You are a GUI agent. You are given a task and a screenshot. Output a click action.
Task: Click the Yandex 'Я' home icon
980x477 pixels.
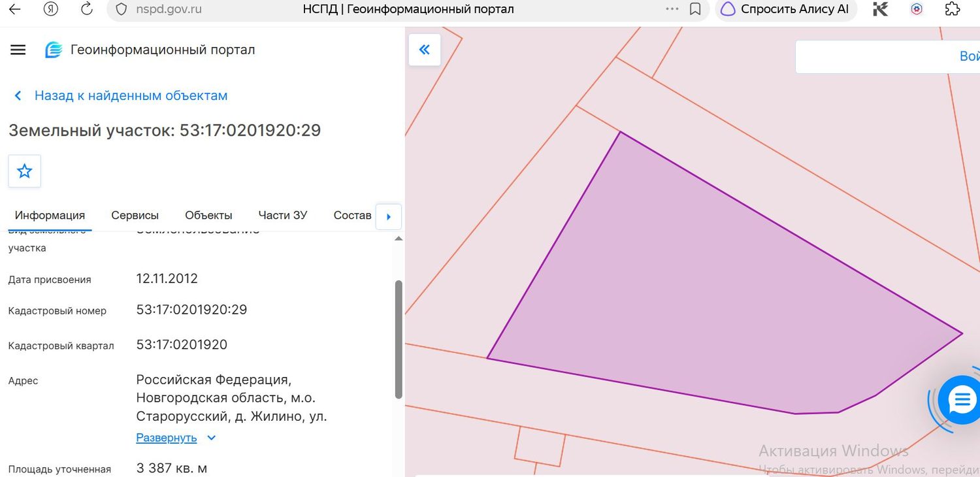pos(51,9)
